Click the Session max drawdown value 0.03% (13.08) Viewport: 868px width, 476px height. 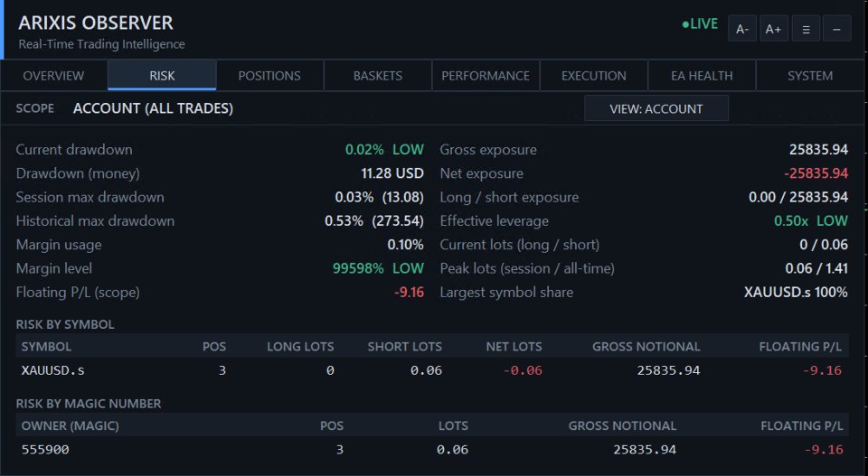pos(379,198)
